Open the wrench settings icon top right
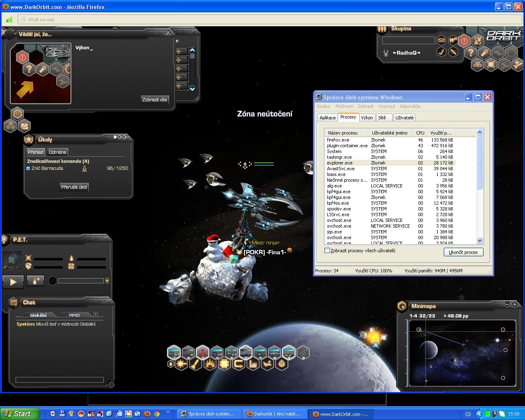This screenshot has width=525, height=420. [484, 52]
